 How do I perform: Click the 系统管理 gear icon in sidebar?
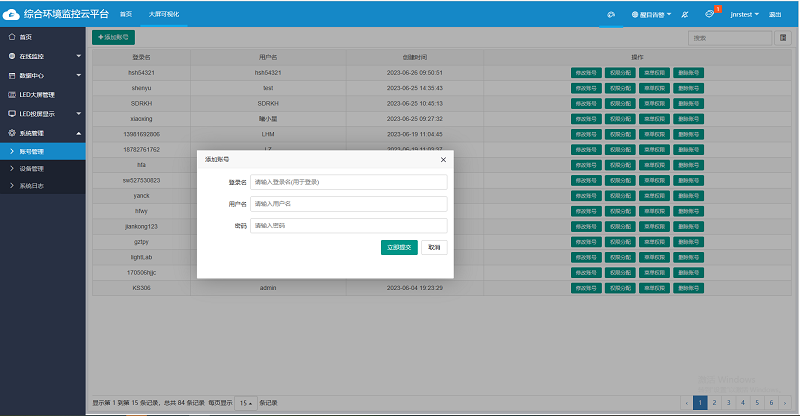(x=11, y=132)
